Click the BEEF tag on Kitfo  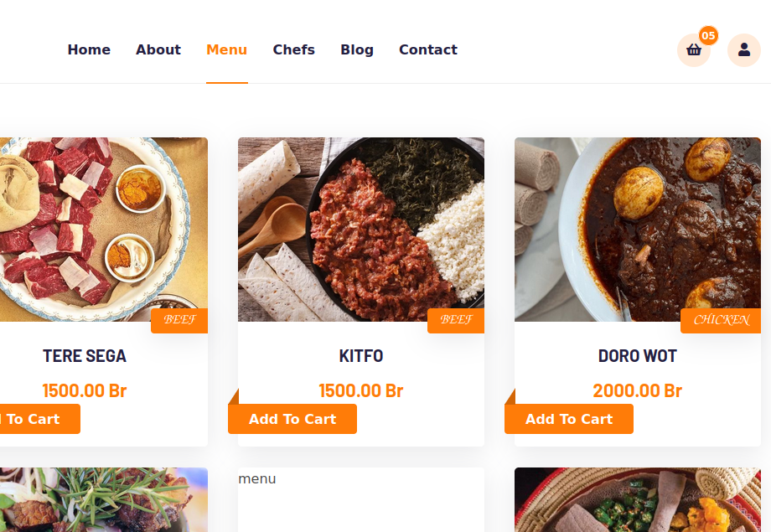pyautogui.click(x=456, y=320)
